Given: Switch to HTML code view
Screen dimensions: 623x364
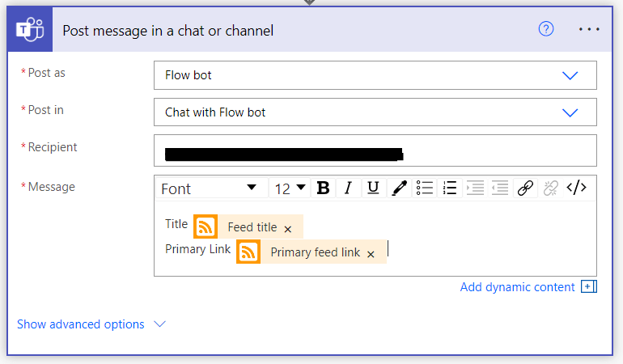Looking at the screenshot, I should [x=576, y=188].
